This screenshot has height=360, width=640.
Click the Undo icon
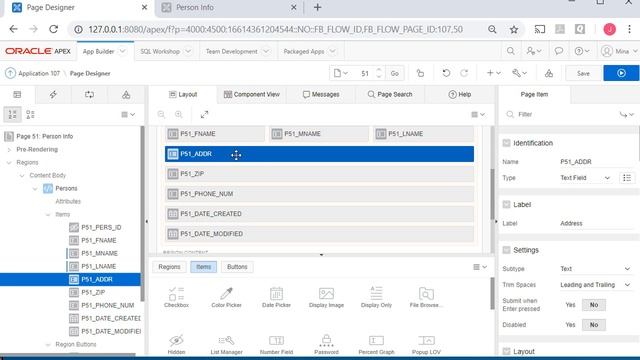point(446,73)
